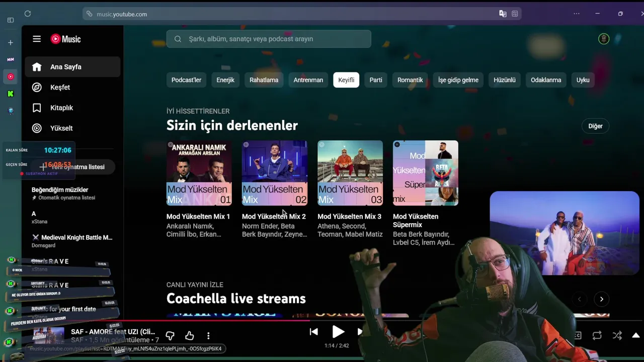Open Mod Yükselten Mix 2 thumbnail

275,173
